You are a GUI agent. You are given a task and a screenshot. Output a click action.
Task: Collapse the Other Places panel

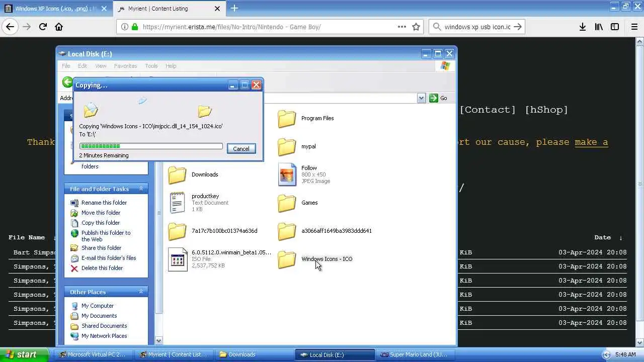coord(141,292)
